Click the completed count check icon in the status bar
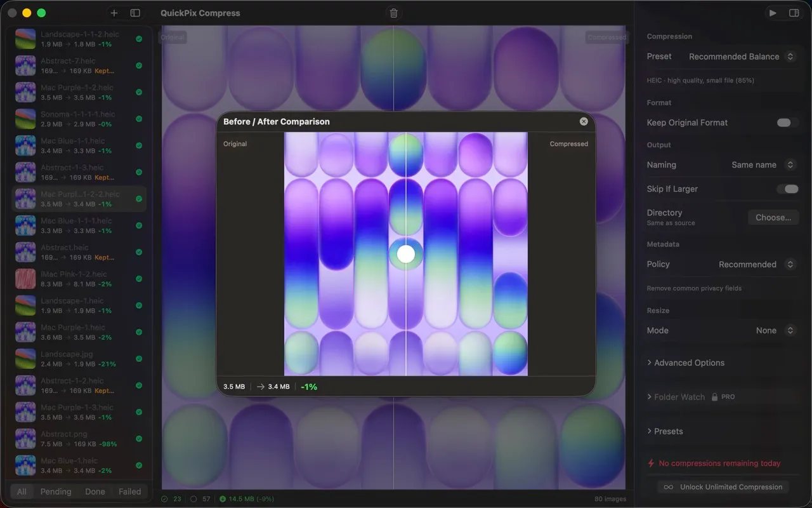Screen dimensions: 812x508 coord(164,499)
